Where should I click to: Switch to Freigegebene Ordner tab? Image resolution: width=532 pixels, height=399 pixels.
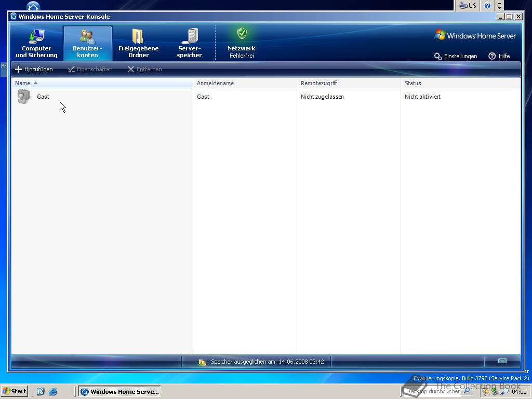pyautogui.click(x=138, y=44)
